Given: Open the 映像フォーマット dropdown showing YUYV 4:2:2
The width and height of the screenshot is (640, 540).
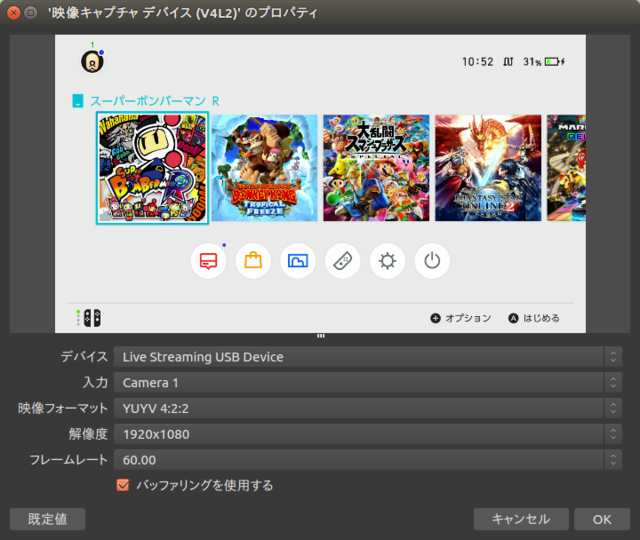Looking at the screenshot, I should [x=368, y=408].
